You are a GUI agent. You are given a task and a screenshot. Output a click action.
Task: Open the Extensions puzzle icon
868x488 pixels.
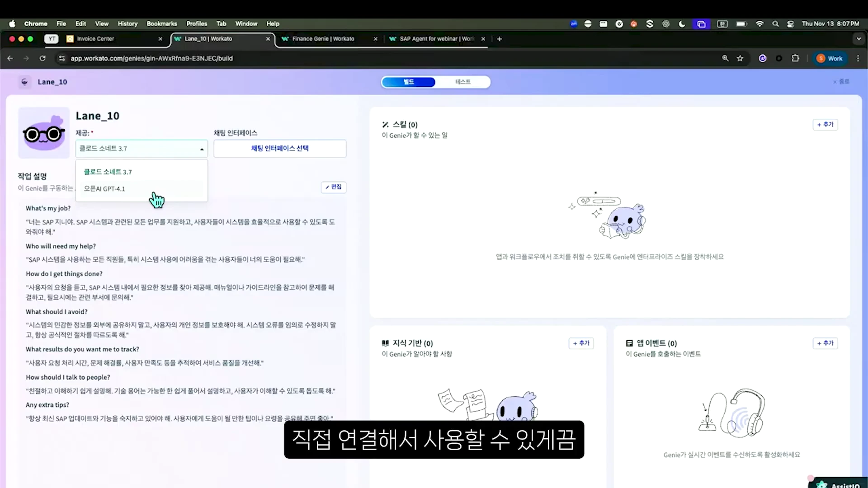pos(795,58)
